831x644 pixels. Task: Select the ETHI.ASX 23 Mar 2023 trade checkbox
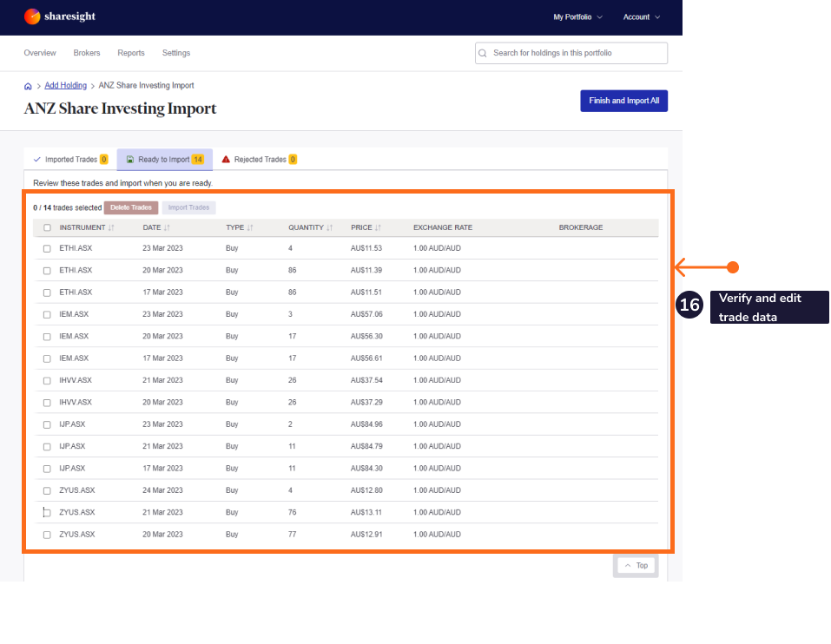click(x=47, y=248)
